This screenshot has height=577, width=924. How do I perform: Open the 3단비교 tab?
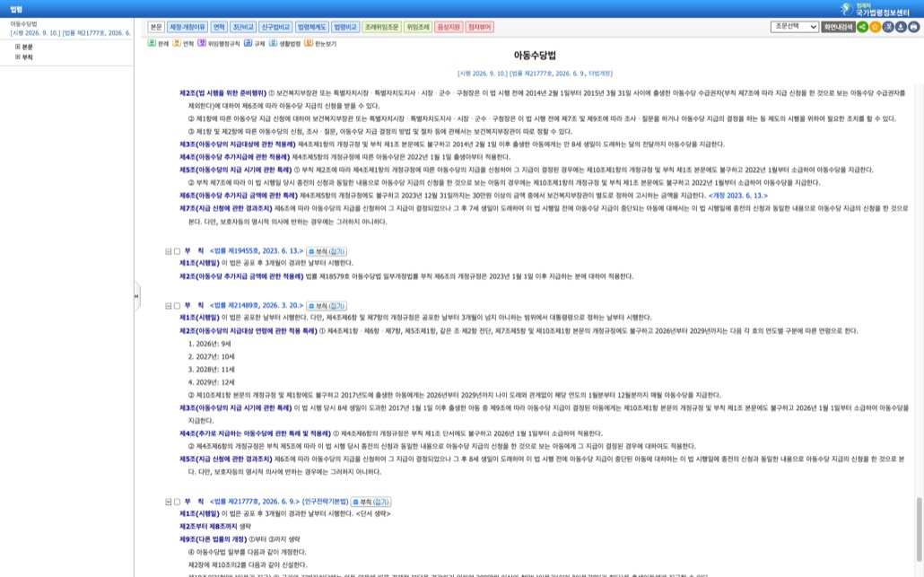click(x=243, y=27)
